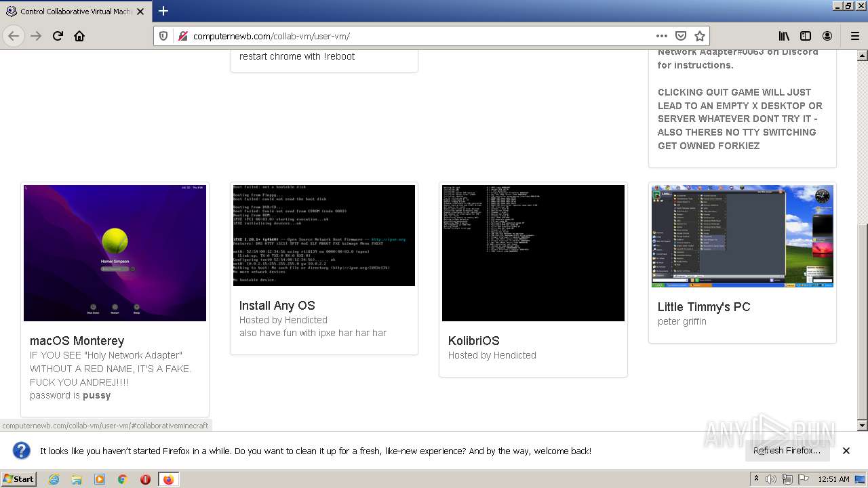Screen dimensions: 868x488
Task: Open Action Center flag icon
Action: pyautogui.click(x=803, y=479)
